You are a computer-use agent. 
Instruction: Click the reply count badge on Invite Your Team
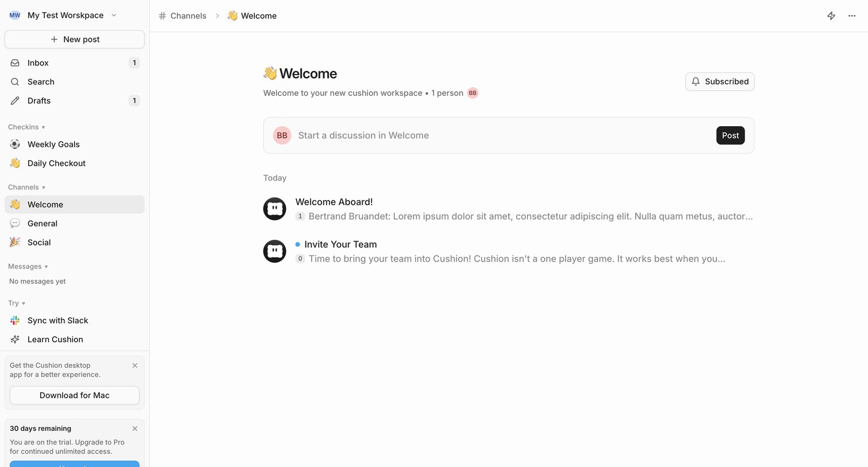[300, 259]
